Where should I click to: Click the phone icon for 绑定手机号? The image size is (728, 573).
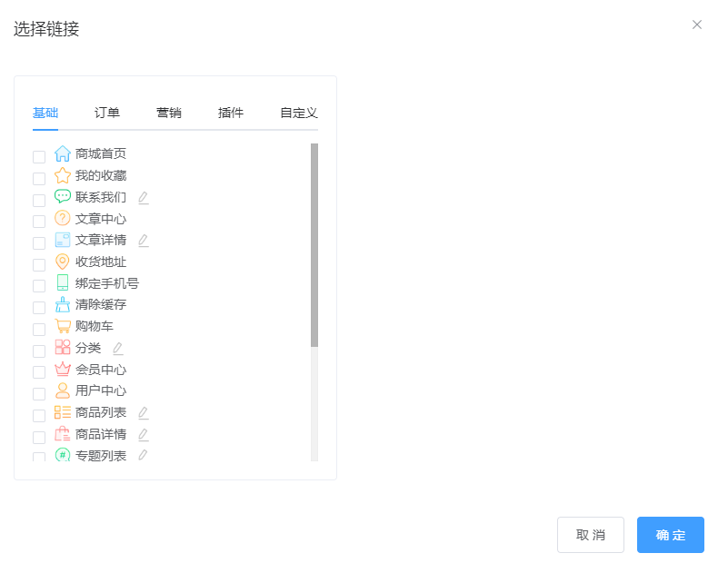click(x=63, y=283)
